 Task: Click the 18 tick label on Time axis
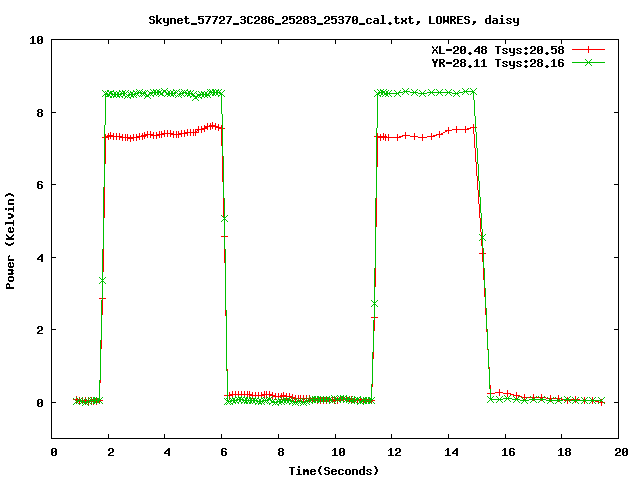(x=564, y=452)
